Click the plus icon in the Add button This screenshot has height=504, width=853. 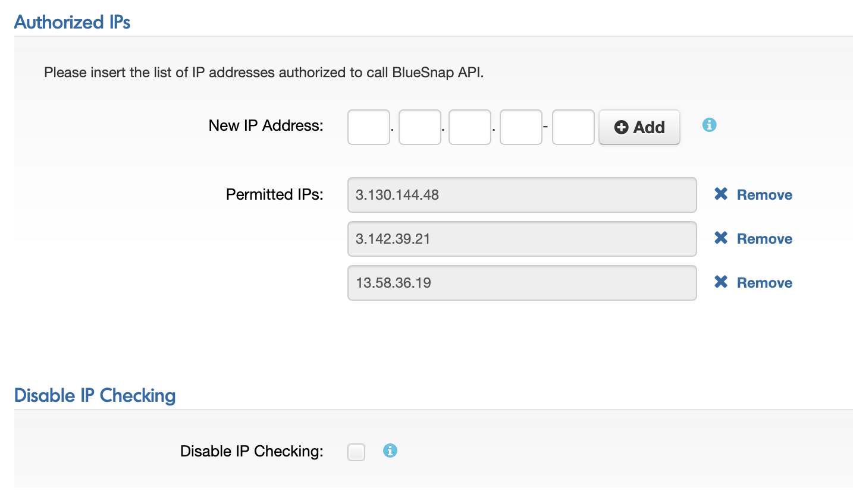[622, 127]
